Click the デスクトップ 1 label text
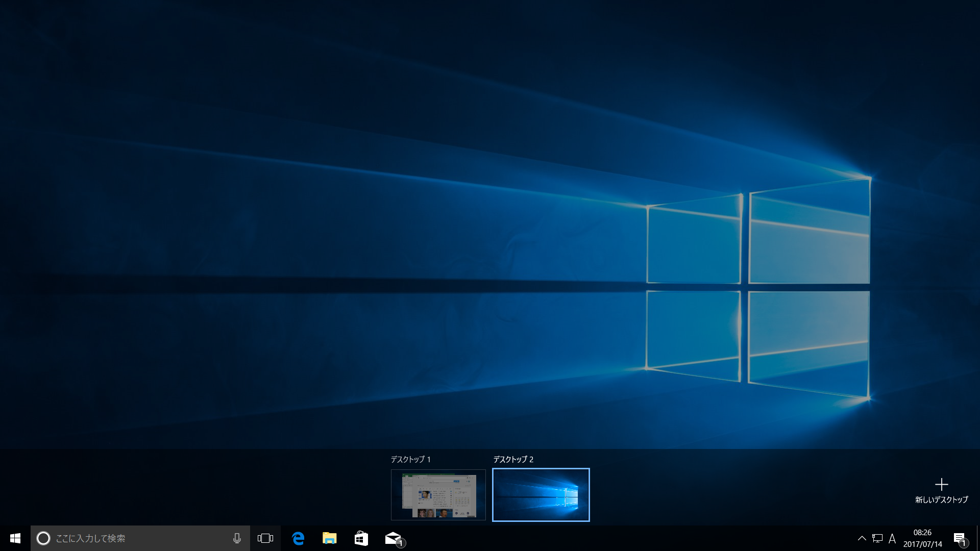 click(x=411, y=459)
